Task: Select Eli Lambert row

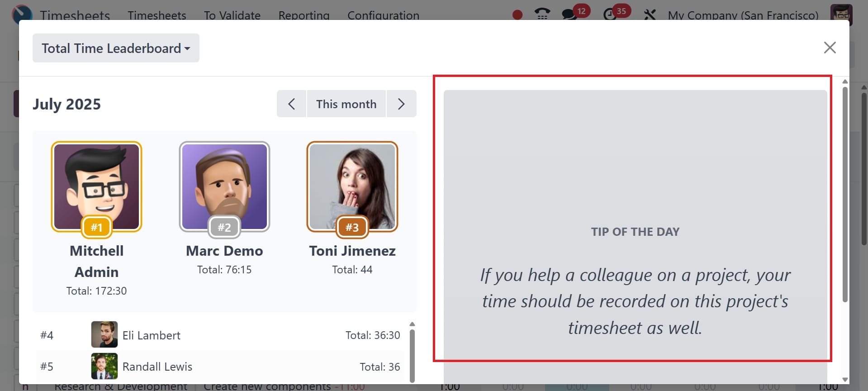Action: (x=220, y=335)
